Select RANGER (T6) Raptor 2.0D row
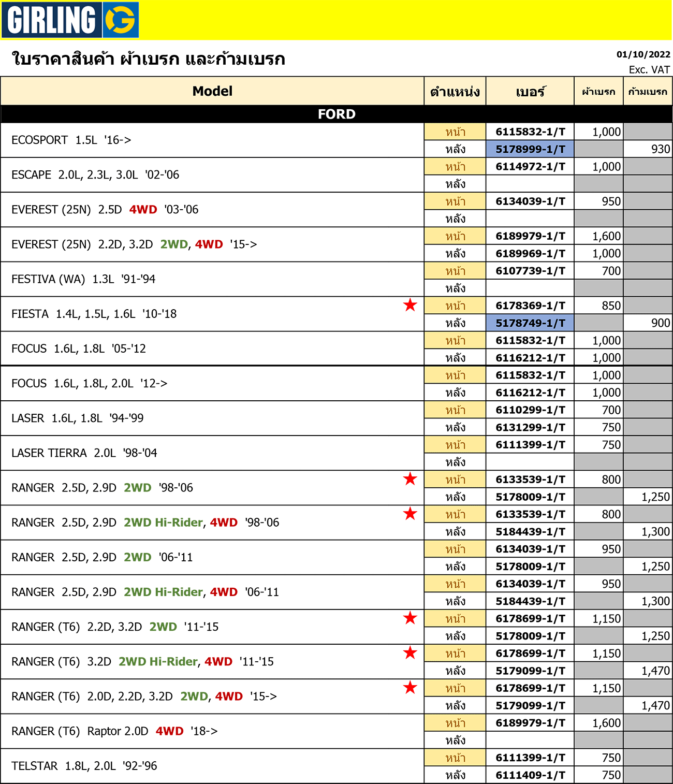This screenshot has height=784, width=673. point(212,731)
